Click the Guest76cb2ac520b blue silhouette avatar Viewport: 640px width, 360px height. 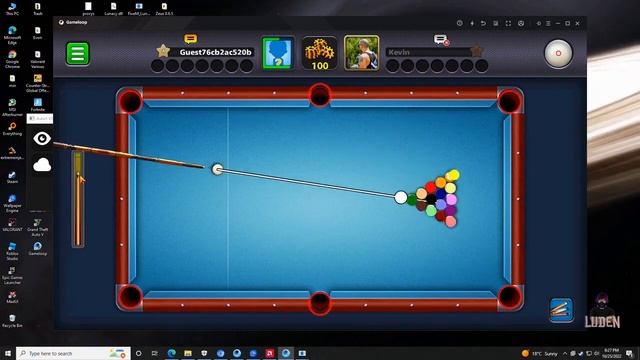[x=278, y=53]
